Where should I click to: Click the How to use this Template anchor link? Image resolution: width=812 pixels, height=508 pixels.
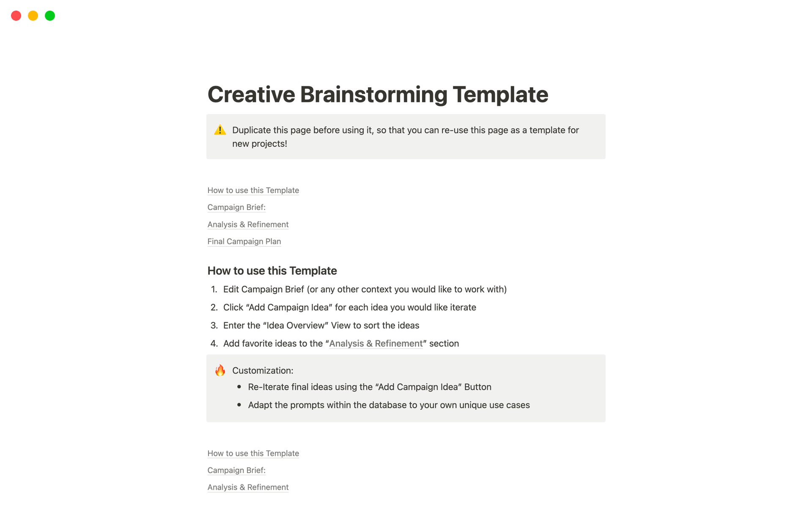tap(253, 190)
